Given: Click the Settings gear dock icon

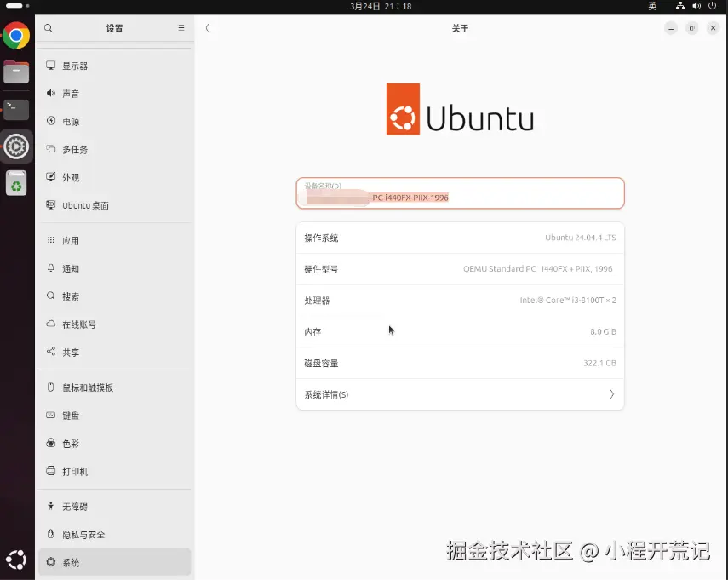Looking at the screenshot, I should 16,146.
